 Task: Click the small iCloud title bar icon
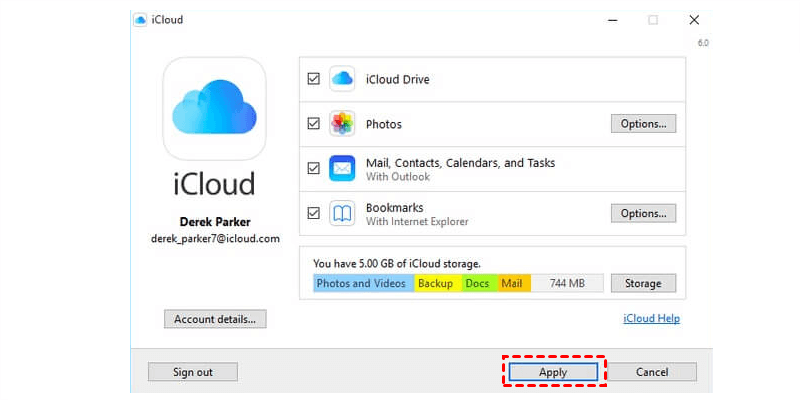click(140, 20)
